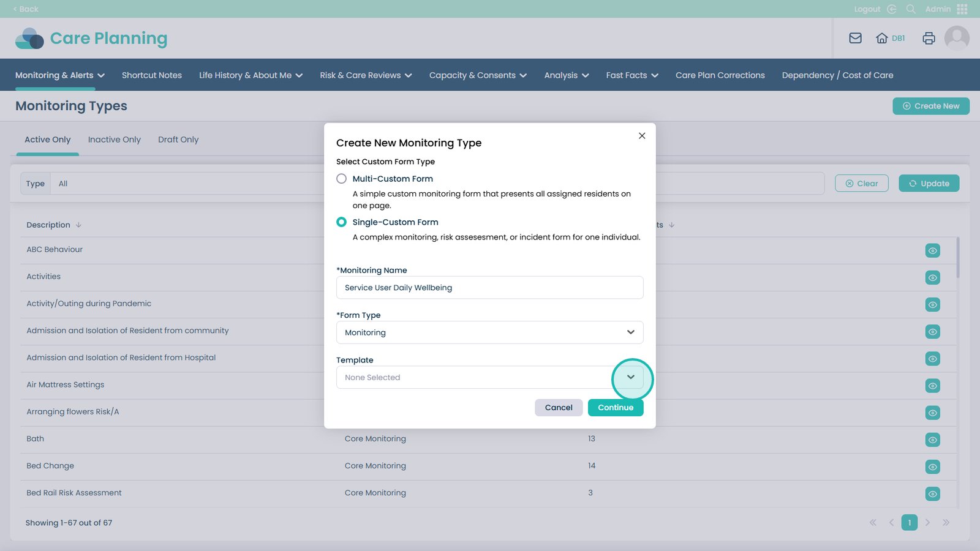
Task: Expand the Monitoring & Alerts menu
Action: 59,75
